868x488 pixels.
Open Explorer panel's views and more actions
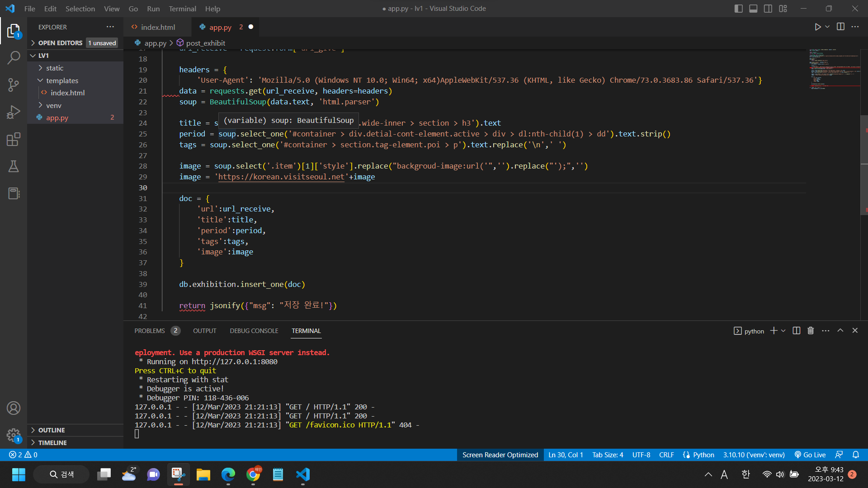point(110,27)
